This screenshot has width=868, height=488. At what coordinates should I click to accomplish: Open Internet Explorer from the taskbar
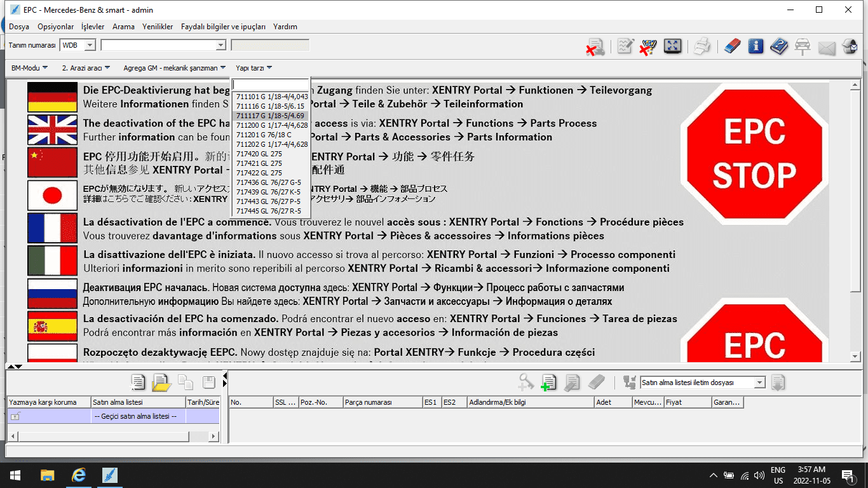pos(79,475)
